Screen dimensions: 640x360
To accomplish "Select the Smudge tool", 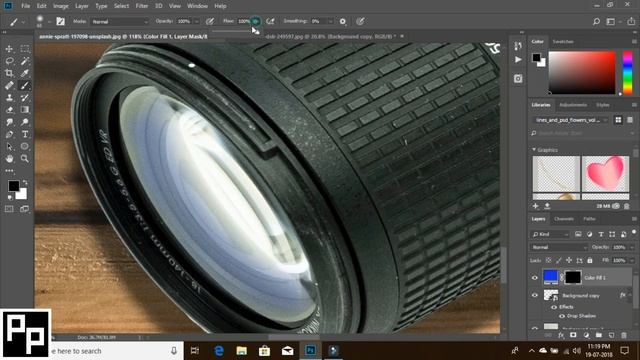I will pyautogui.click(x=9, y=122).
